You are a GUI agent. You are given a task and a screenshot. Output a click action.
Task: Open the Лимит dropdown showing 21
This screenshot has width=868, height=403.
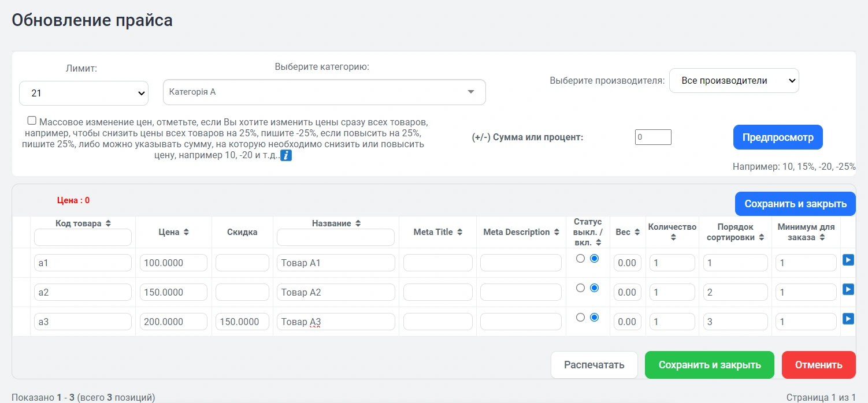[x=84, y=93]
